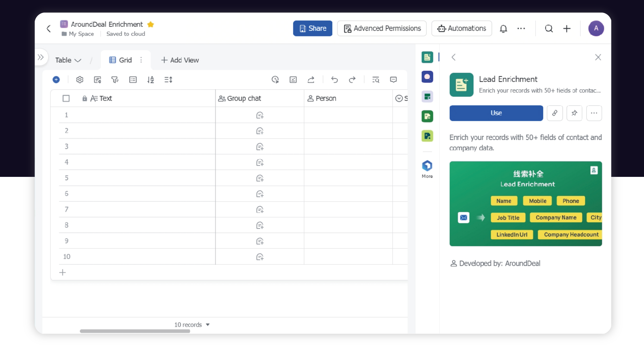Toggle favorite star next to AroundDeal Enrichment
The image size is (644, 351).
151,24
